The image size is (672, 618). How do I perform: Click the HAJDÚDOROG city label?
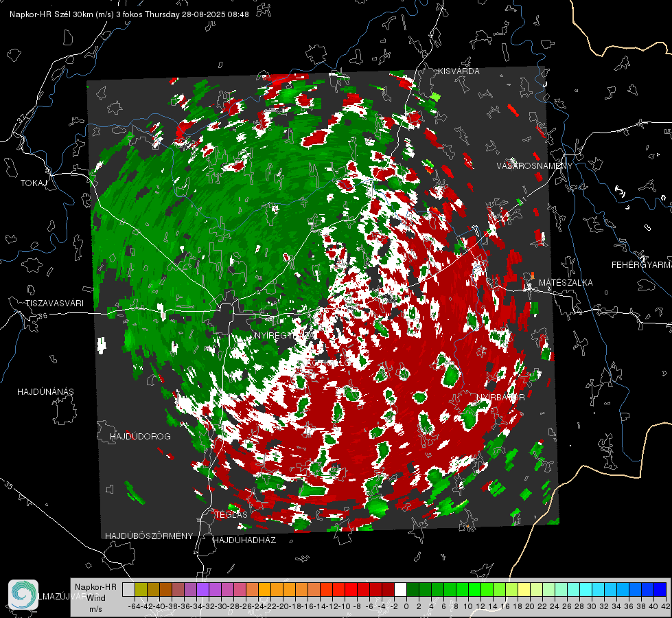point(140,436)
